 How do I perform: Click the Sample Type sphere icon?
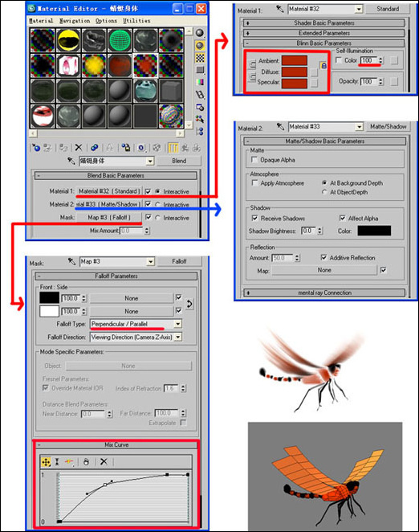point(200,33)
